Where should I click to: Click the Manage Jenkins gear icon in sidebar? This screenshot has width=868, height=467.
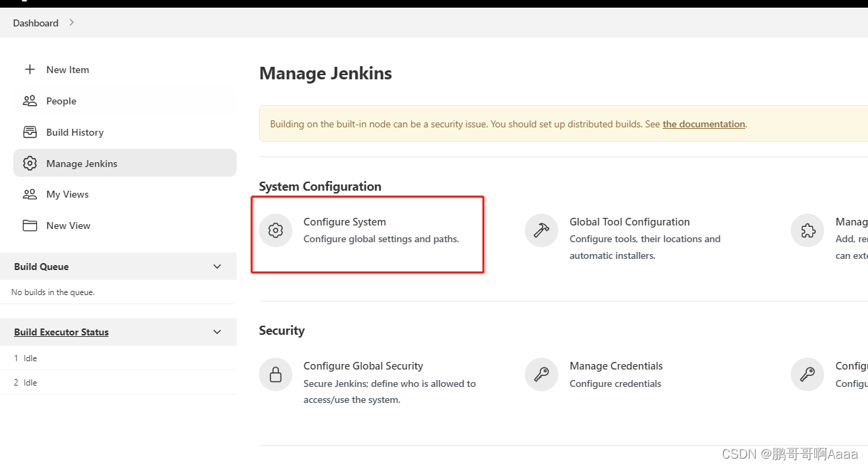pos(30,164)
